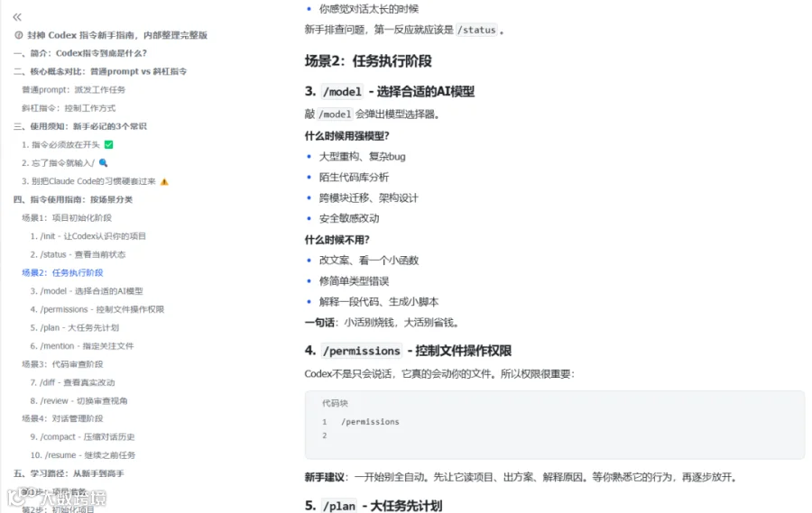
Task: Click the '新手建议' advice paragraph
Action: pyautogui.click(x=521, y=477)
